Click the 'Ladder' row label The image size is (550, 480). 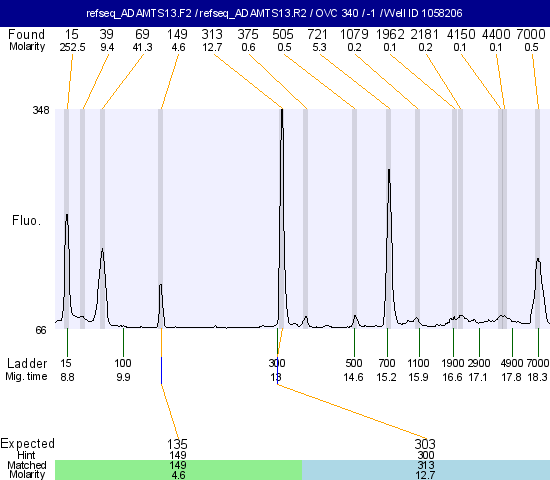pyautogui.click(x=27, y=363)
